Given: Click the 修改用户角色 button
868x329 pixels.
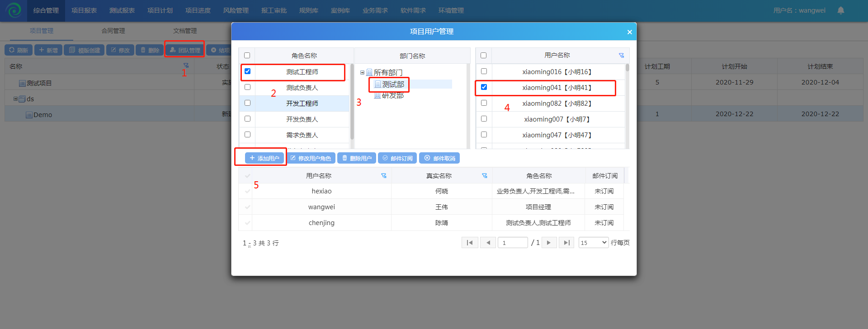Looking at the screenshot, I should coord(311,158).
